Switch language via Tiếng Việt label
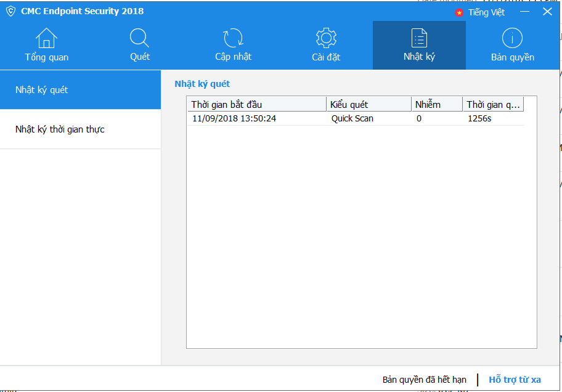 486,12
